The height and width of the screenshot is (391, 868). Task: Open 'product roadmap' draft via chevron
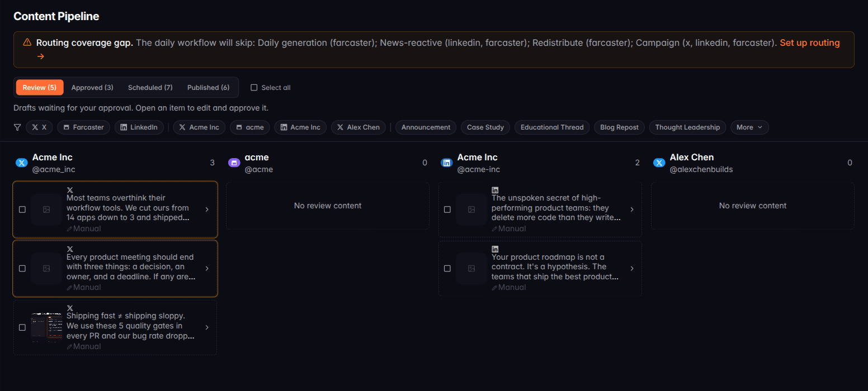point(632,268)
